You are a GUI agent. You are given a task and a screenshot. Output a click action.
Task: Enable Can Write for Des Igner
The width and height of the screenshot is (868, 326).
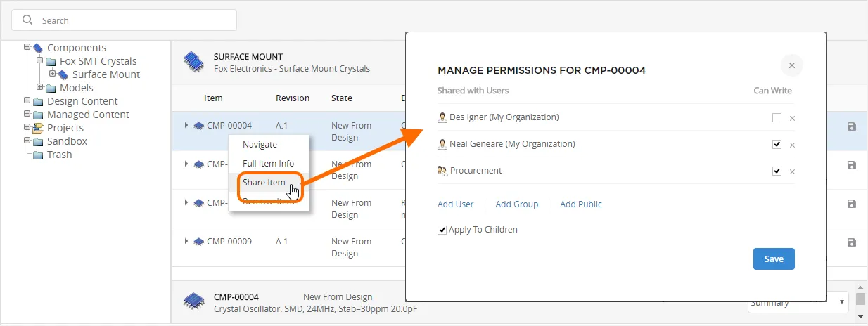[777, 117]
